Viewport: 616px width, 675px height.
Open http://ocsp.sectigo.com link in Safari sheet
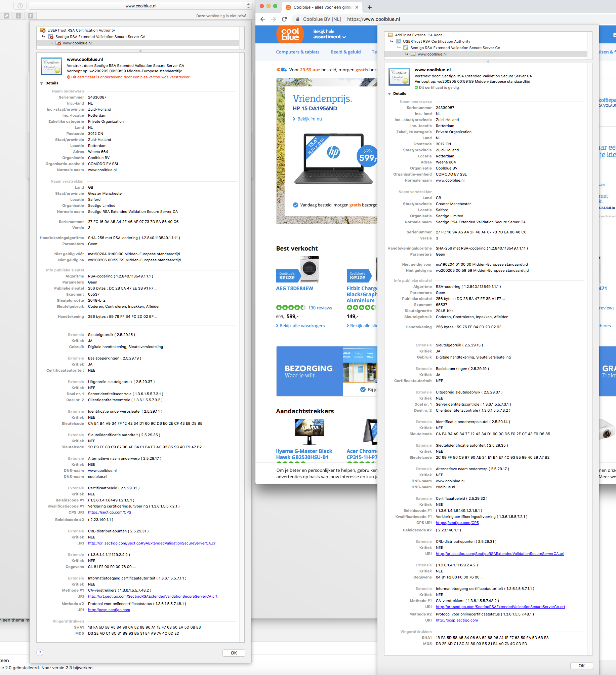[x=109, y=610]
